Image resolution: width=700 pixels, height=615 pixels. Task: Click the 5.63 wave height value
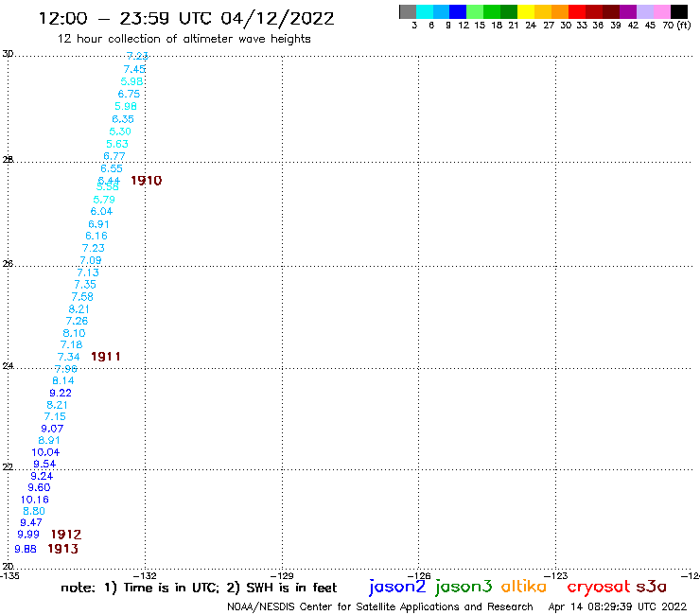point(117,144)
